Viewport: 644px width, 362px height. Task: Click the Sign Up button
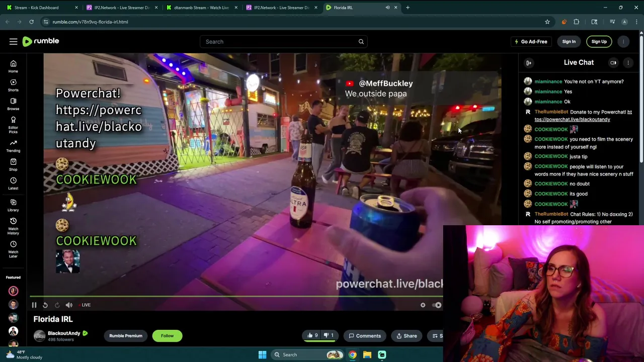tap(599, 42)
